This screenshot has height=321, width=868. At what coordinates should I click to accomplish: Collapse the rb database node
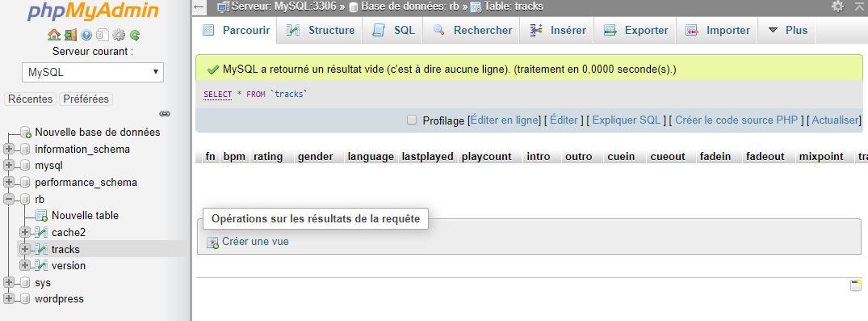pos(9,199)
